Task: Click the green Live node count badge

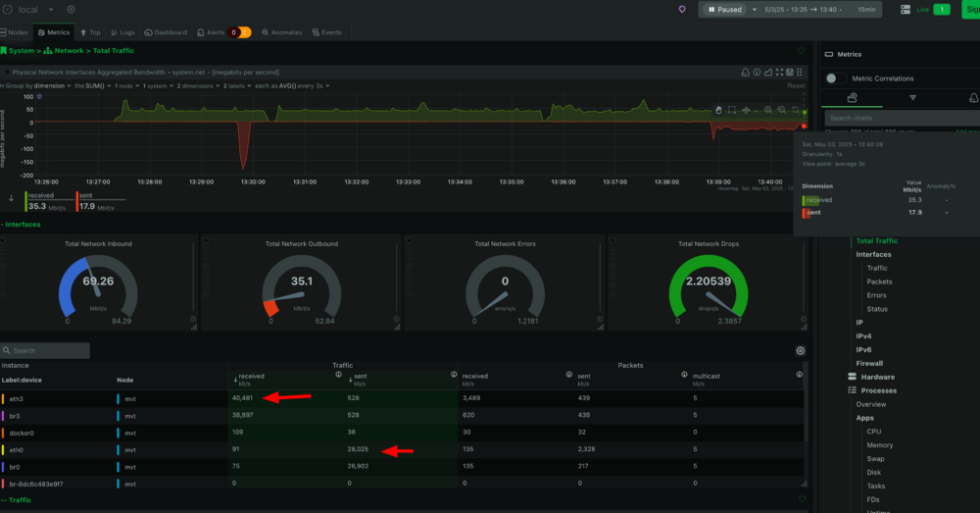Action: [x=941, y=10]
